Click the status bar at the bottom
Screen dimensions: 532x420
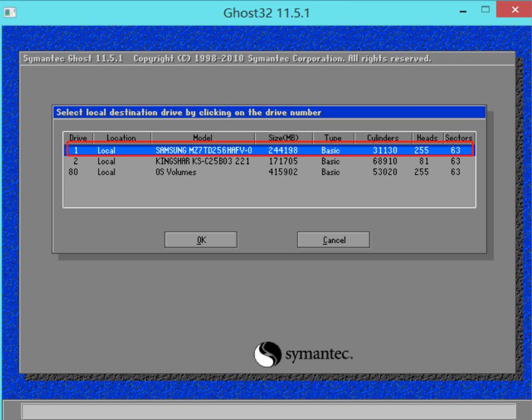266,408
